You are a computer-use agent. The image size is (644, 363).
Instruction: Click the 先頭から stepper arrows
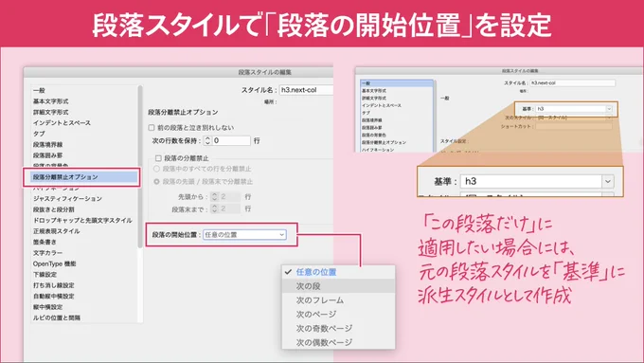point(214,197)
